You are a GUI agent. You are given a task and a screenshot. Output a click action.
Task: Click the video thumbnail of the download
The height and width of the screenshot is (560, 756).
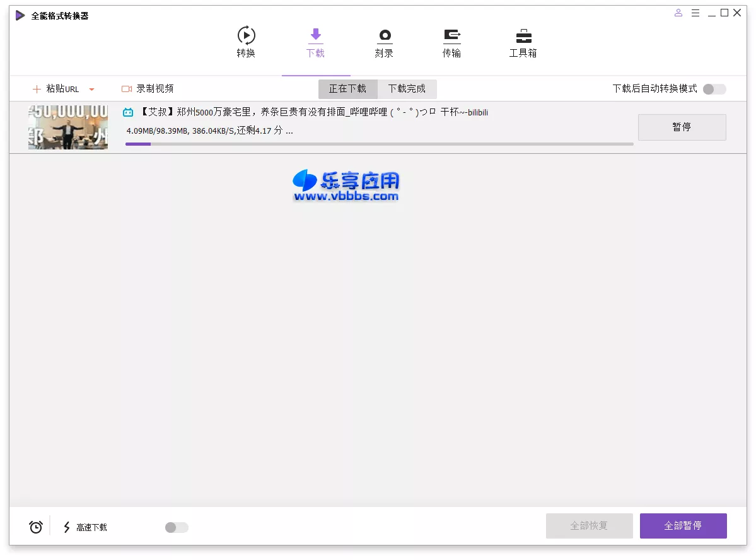pyautogui.click(x=67, y=127)
